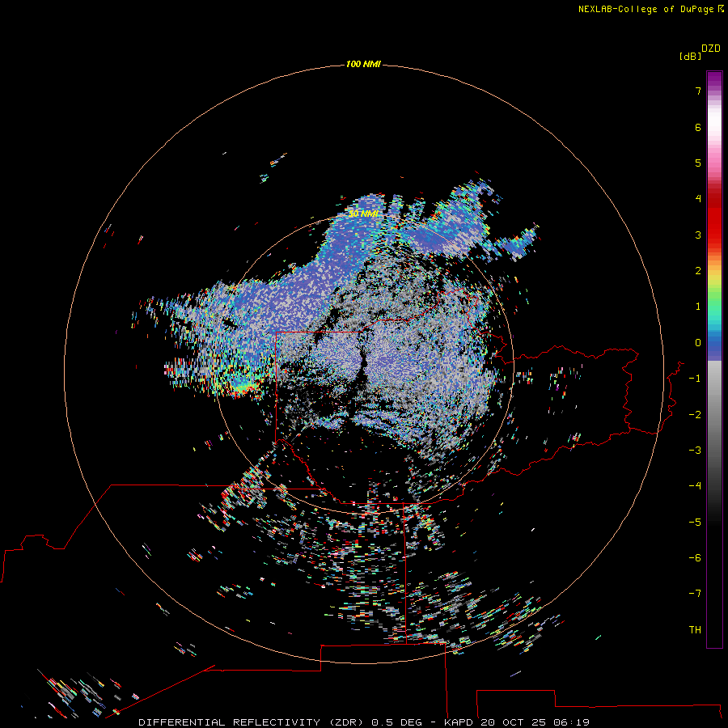The image size is (728, 728).
Task: Click the 50 NMI range ring label
Action: point(363,214)
